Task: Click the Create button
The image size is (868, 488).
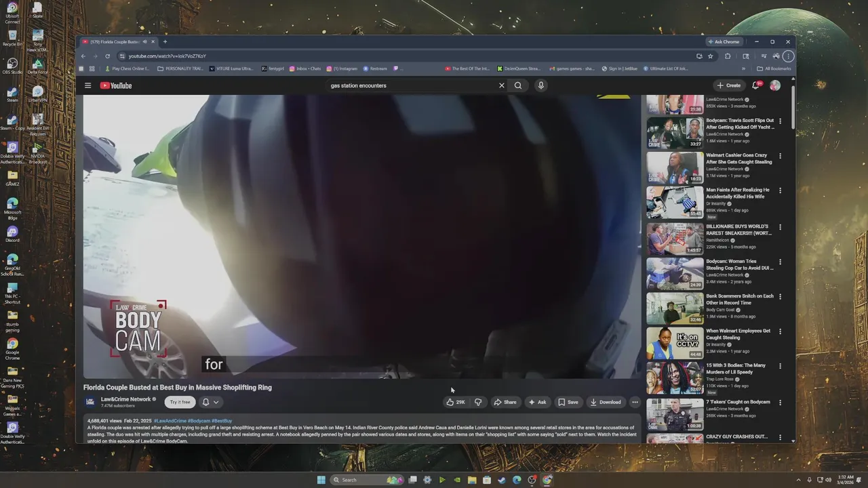Action: [x=729, y=85]
